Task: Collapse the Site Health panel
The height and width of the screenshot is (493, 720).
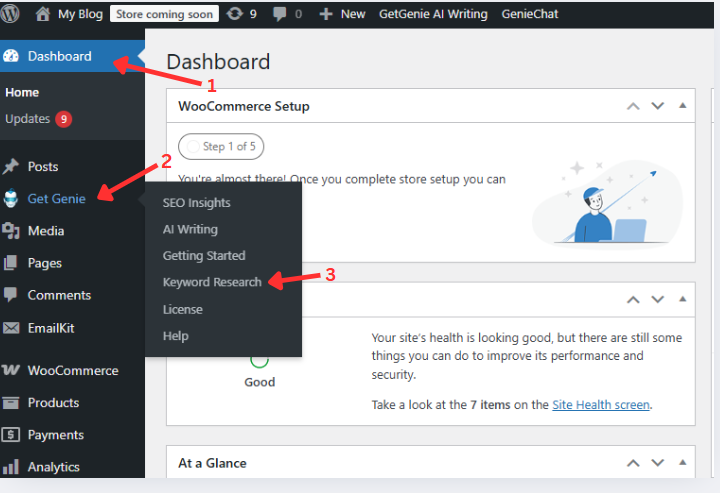Action: (x=683, y=299)
